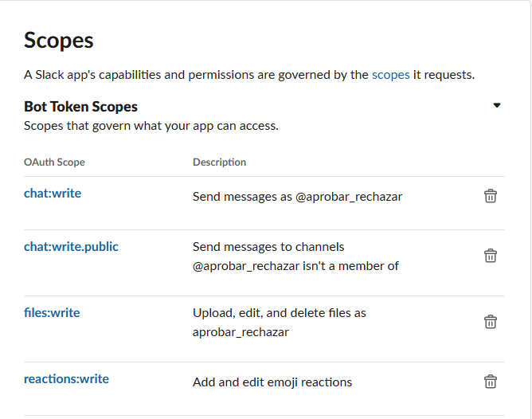Collapse the Bot Token Scopes section

click(x=497, y=105)
